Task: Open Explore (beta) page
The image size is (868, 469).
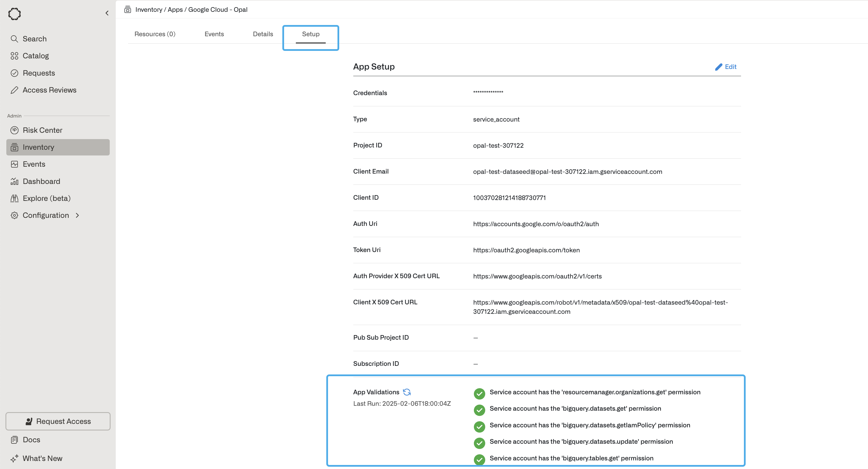Action: (x=47, y=198)
